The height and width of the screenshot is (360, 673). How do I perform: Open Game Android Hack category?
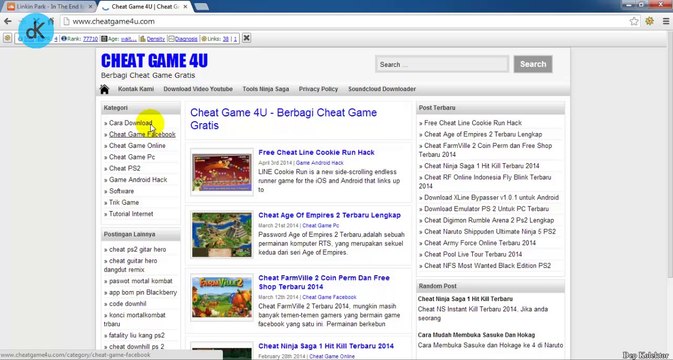click(x=138, y=180)
